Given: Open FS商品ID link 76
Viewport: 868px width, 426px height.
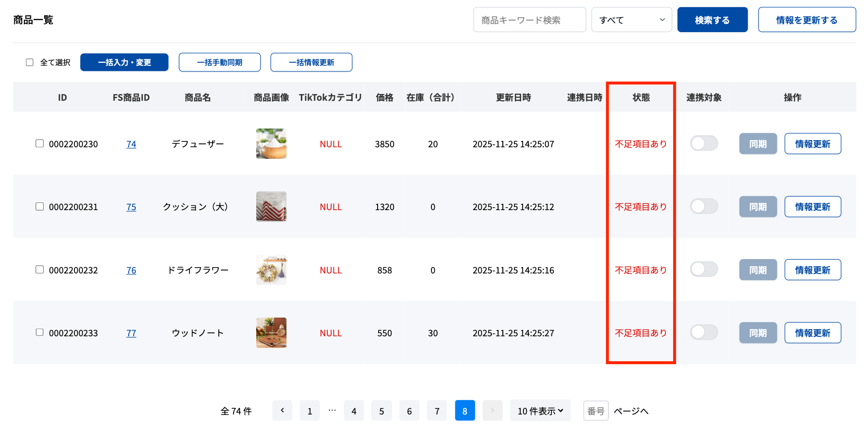Looking at the screenshot, I should pyautogui.click(x=131, y=270).
